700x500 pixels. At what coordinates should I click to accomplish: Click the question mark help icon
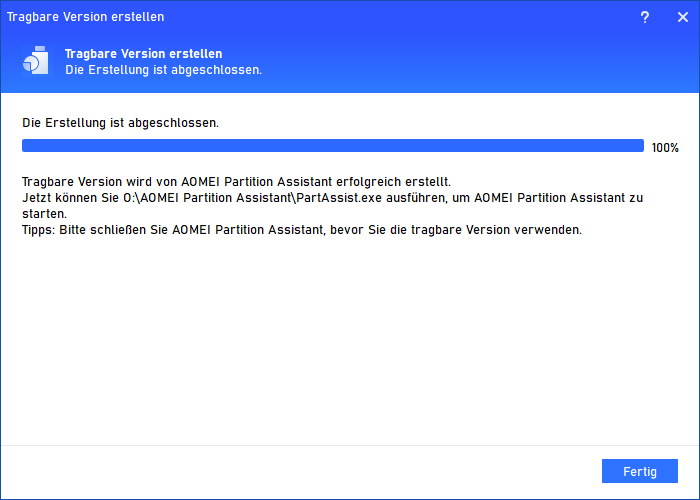pyautogui.click(x=644, y=17)
